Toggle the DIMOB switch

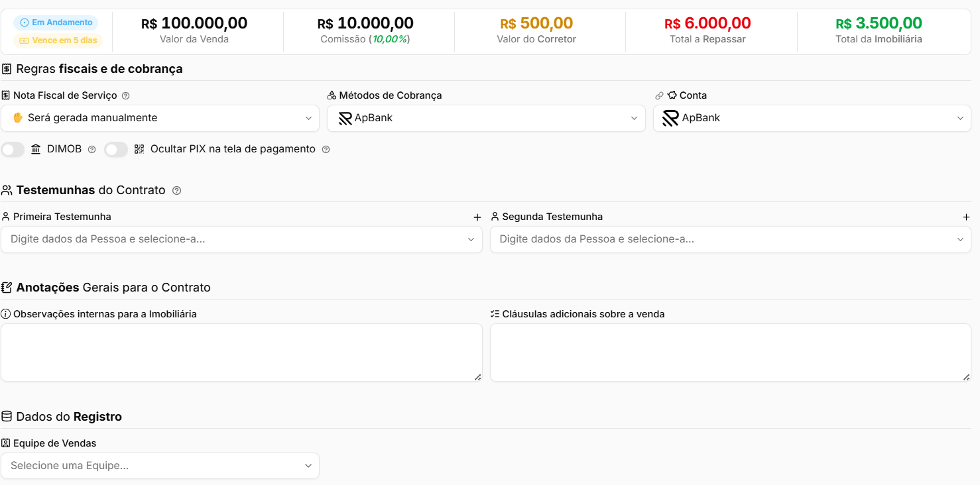pos(13,150)
